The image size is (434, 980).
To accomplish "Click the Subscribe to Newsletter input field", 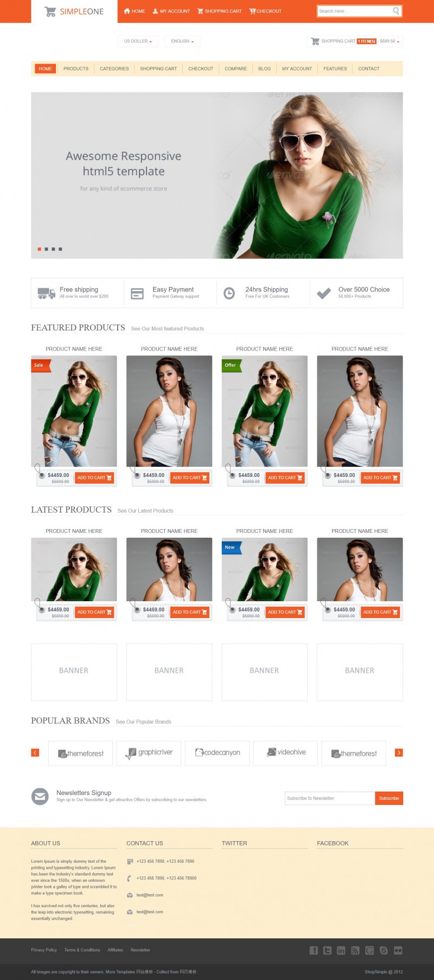I will pos(330,798).
